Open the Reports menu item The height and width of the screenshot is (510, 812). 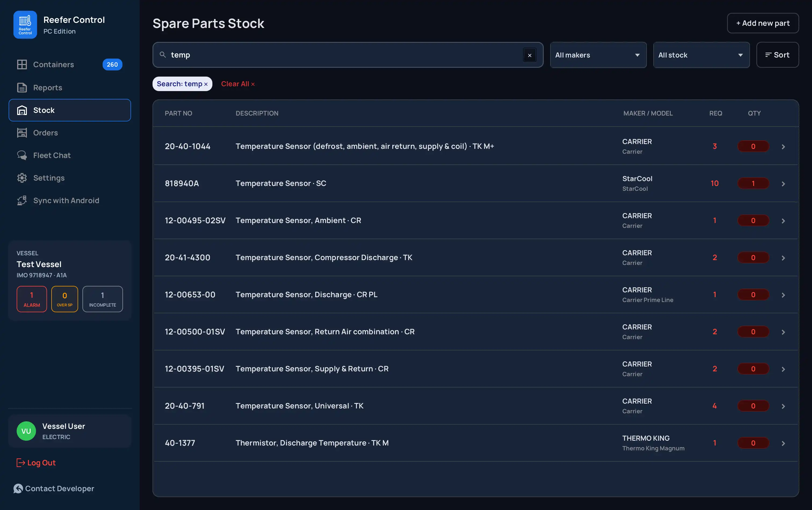70,88
